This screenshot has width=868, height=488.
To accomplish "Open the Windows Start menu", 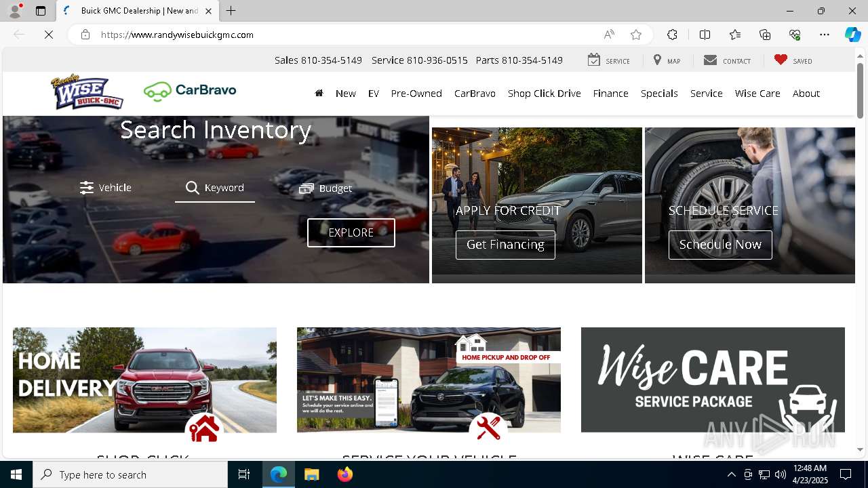I will 16,474.
